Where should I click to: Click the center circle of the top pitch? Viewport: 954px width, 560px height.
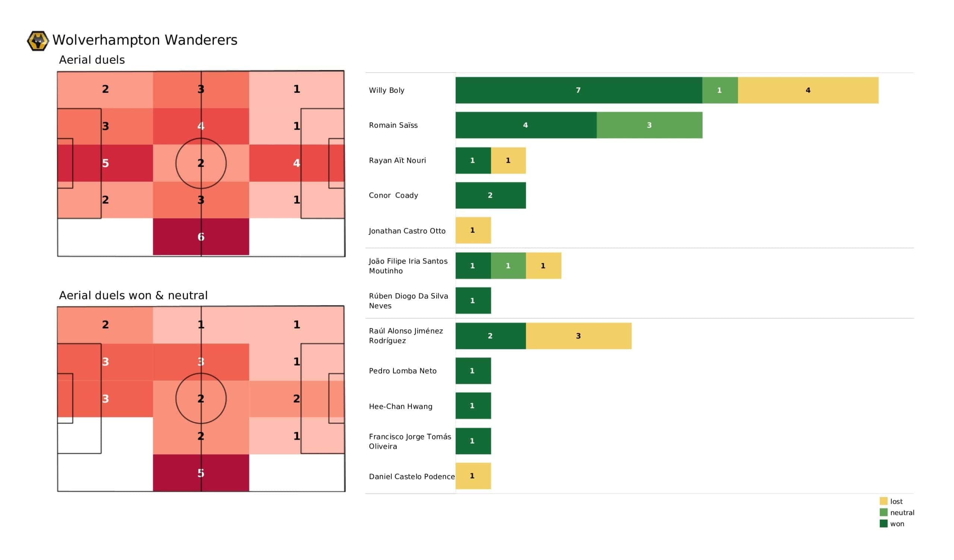(200, 163)
